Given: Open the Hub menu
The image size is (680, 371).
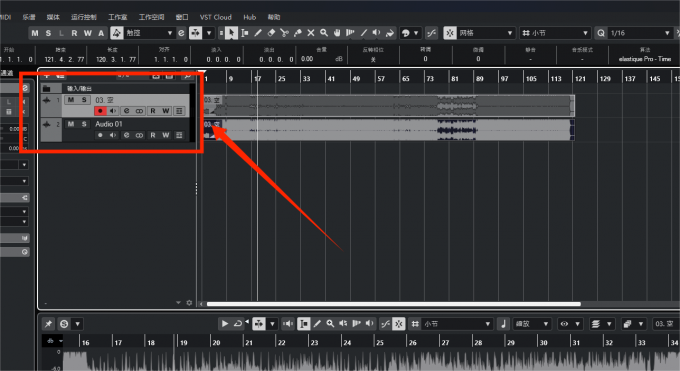Looking at the screenshot, I should tap(249, 17).
